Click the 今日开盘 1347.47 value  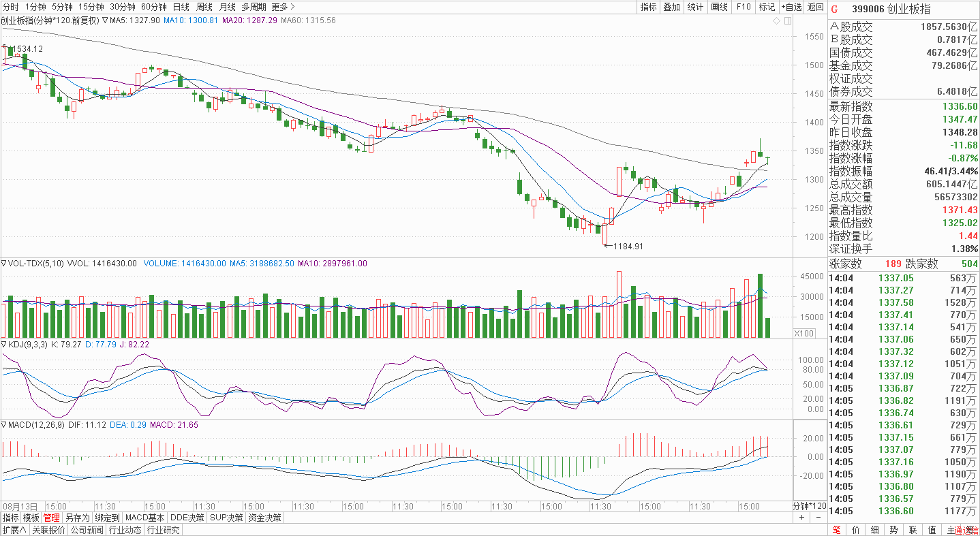(960, 119)
